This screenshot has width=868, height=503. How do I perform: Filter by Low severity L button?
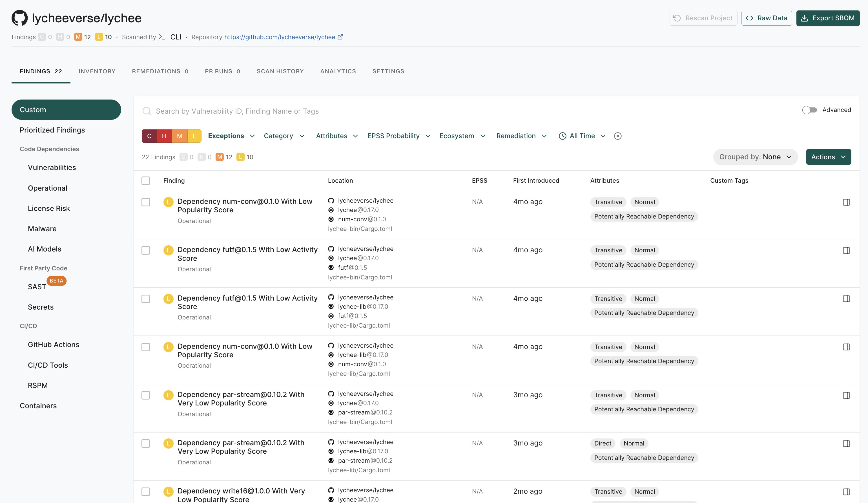point(195,136)
